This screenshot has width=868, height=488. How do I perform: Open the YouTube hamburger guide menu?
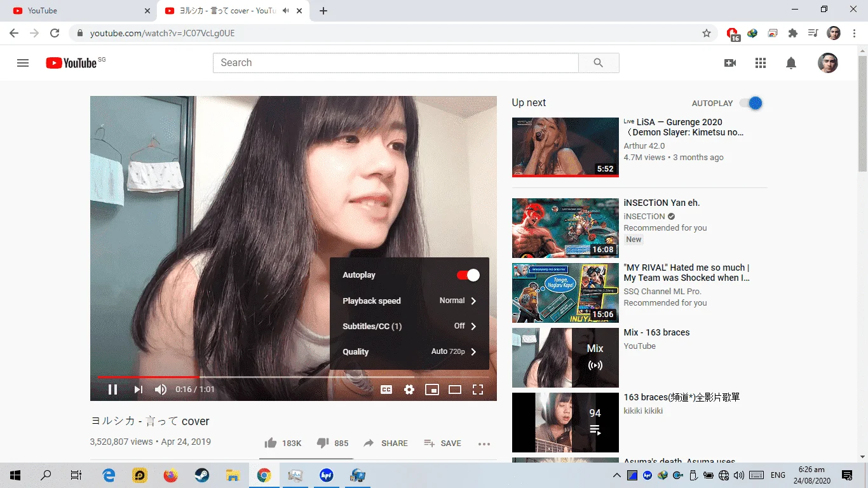23,63
